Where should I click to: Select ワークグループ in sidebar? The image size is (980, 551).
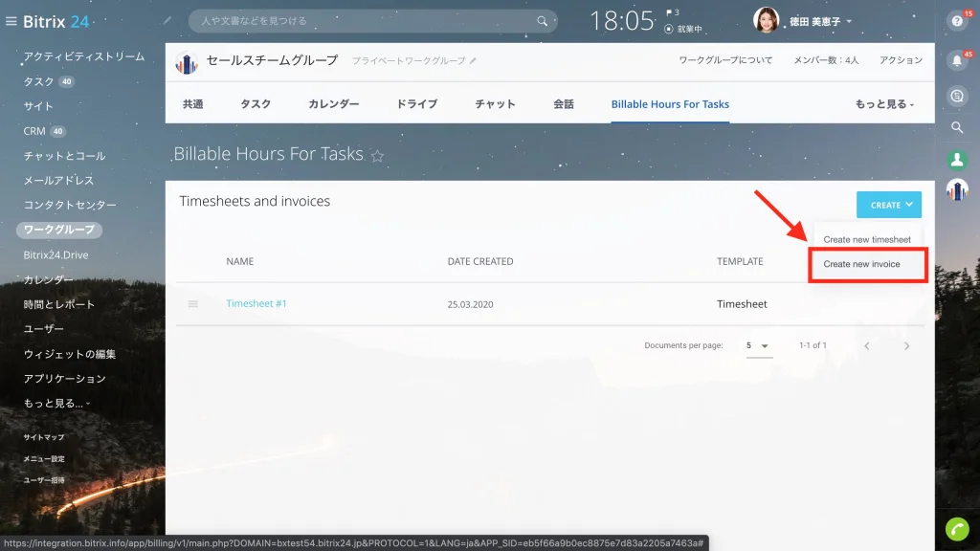59,230
